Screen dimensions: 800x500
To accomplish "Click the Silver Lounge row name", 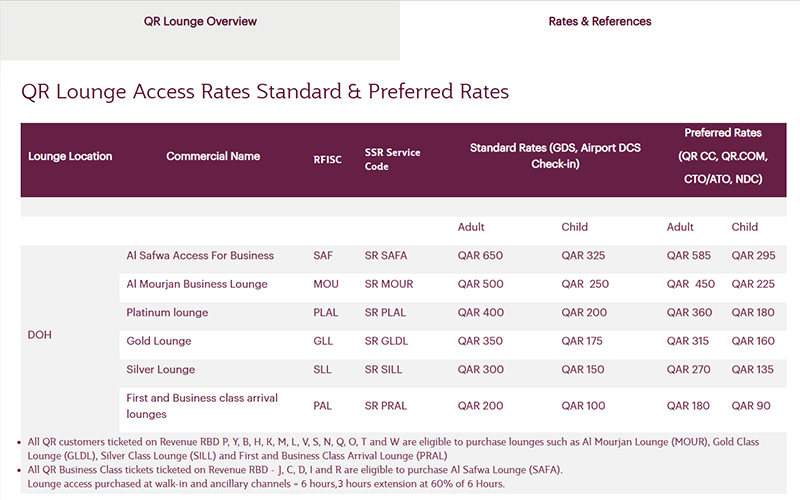I will (160, 370).
